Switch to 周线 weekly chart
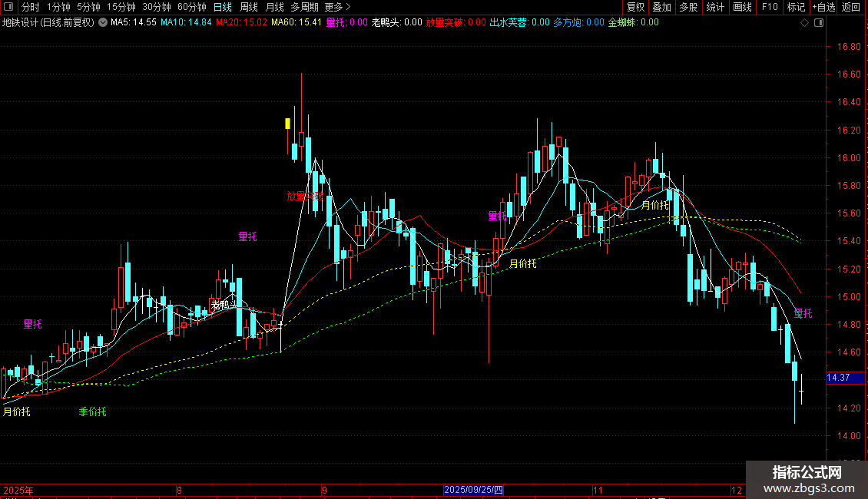The height and width of the screenshot is (499, 868). (x=249, y=7)
